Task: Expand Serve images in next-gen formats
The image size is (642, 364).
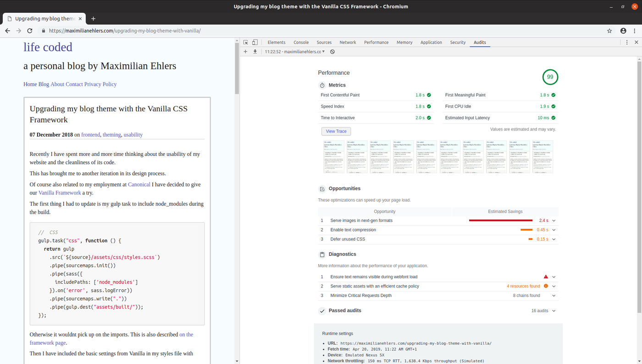Action: (553, 221)
